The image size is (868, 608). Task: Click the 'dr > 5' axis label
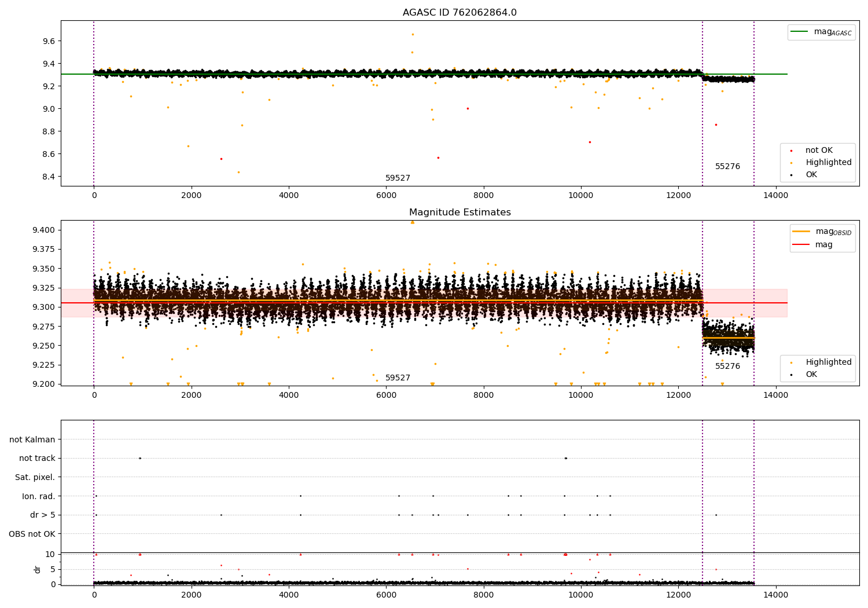pyautogui.click(x=43, y=515)
